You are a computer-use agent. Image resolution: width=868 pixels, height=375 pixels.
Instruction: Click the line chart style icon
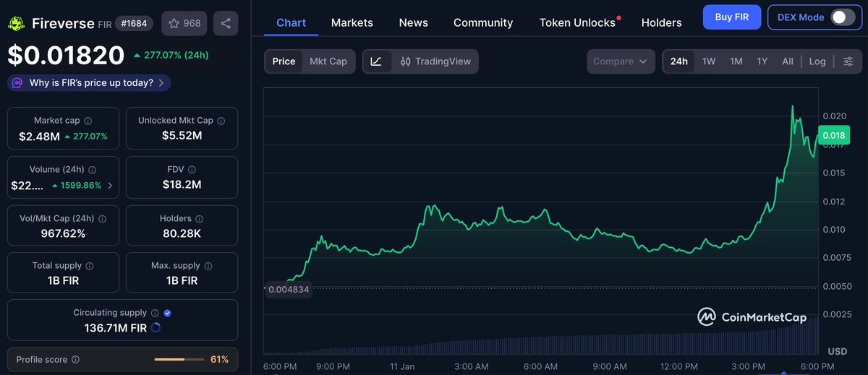pyautogui.click(x=376, y=61)
